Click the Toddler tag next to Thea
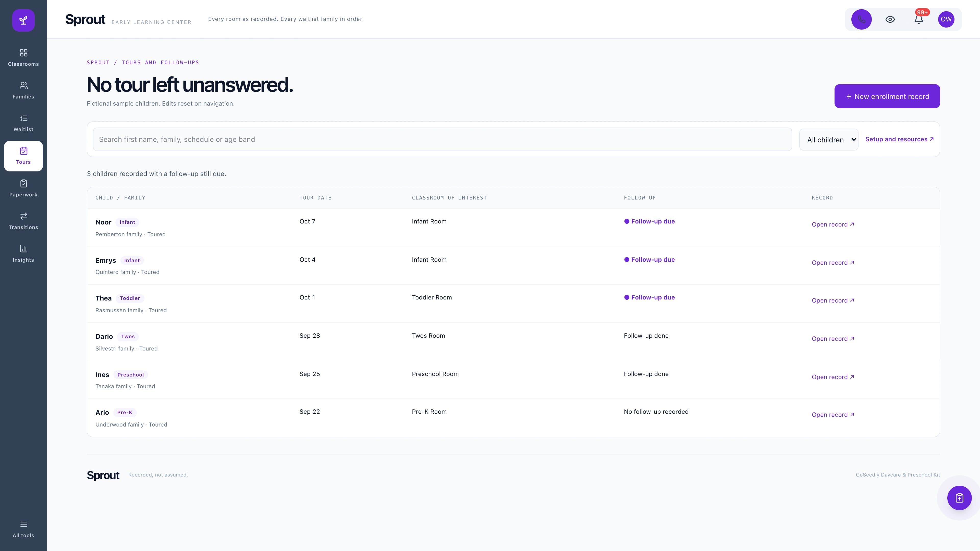This screenshot has width=980, height=551. point(130,298)
